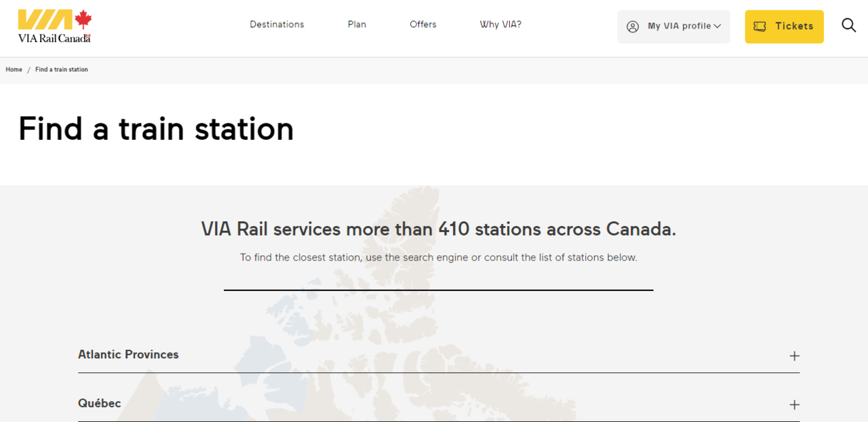
Task: Click the plus icon beside Atlantic Provinces
Action: (x=794, y=356)
